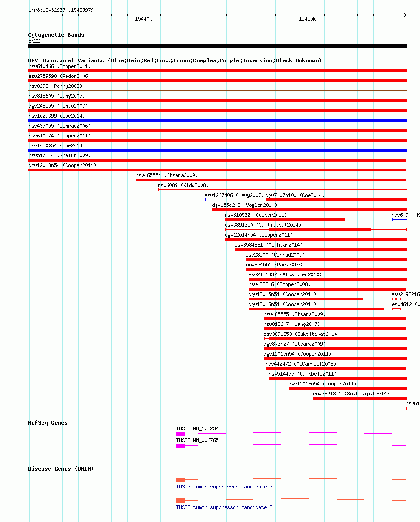420x522 pixels.
Task: Select nsv437055 (Conrad2006) label
Action: 59,126
